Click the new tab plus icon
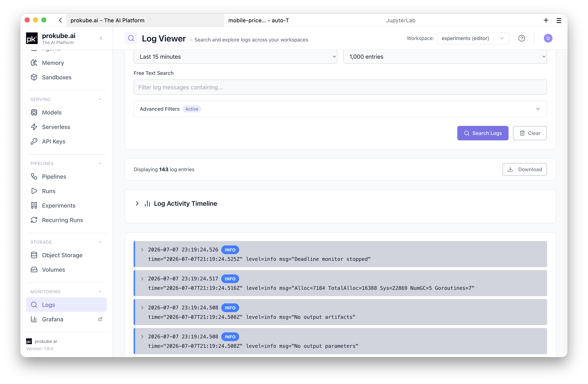 546,20
